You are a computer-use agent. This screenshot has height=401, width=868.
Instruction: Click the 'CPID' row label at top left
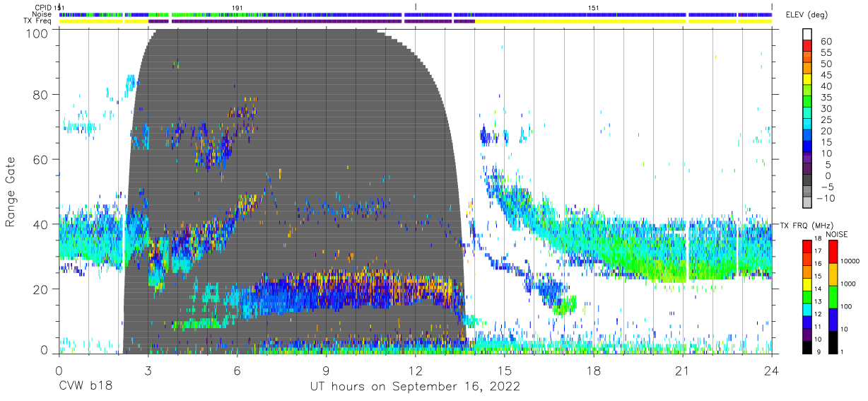click(43, 7)
